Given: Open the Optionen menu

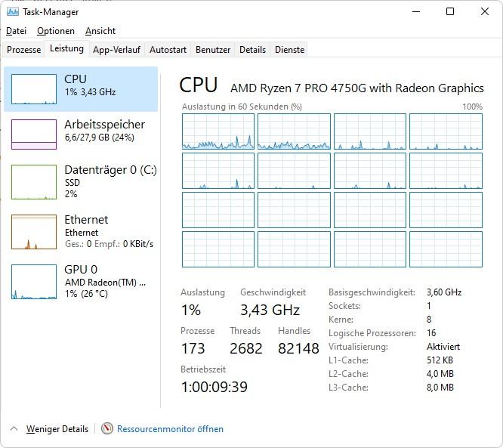Looking at the screenshot, I should tap(56, 31).
